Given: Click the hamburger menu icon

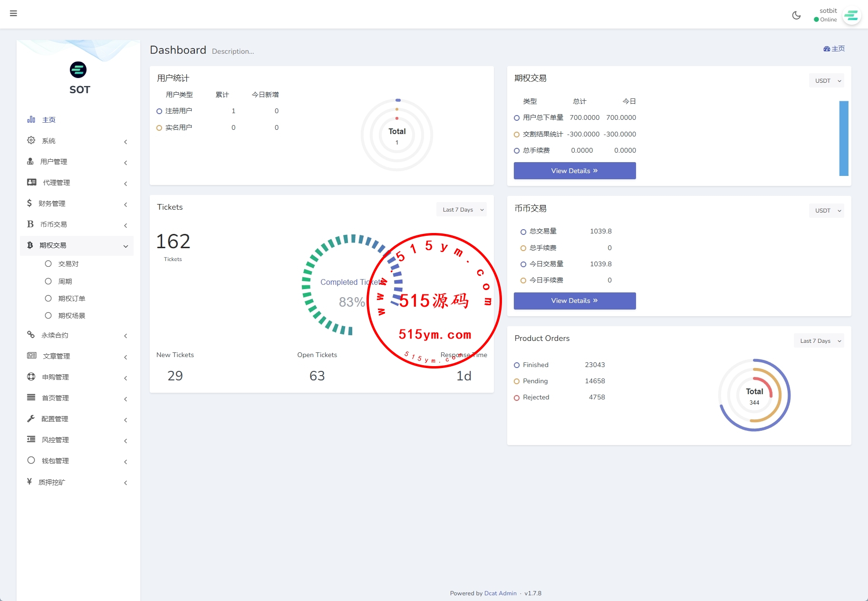Looking at the screenshot, I should [13, 13].
